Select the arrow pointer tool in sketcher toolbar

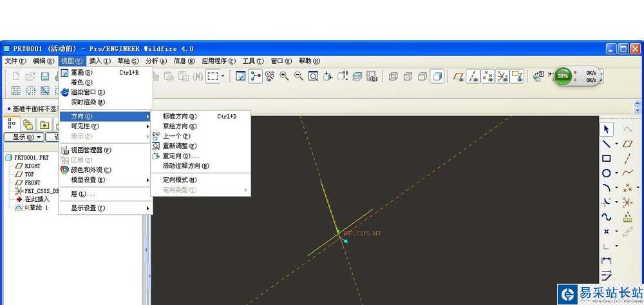[607, 130]
